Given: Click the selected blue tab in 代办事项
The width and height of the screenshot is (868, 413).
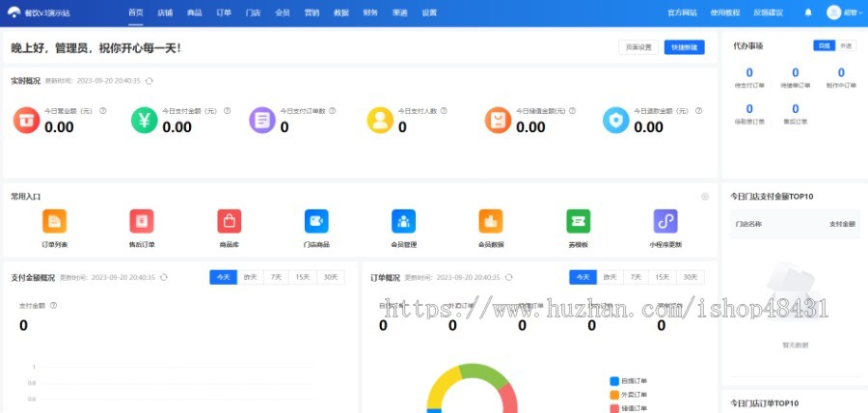Looking at the screenshot, I should pos(825,46).
